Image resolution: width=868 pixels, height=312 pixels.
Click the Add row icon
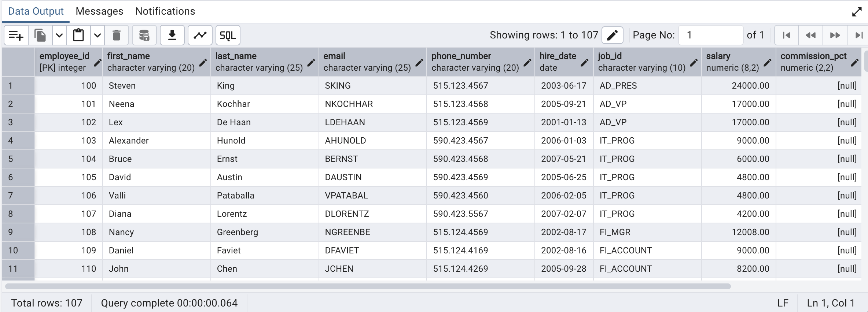(16, 35)
